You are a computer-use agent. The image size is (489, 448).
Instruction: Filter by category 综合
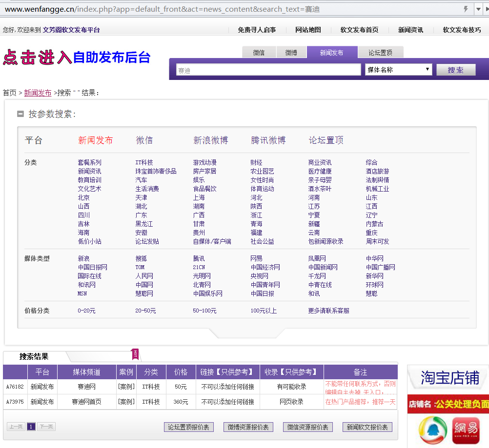point(371,162)
